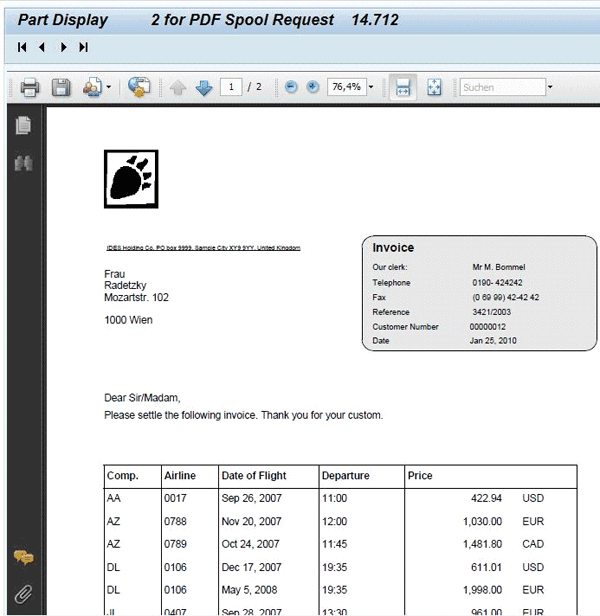Viewport: 600px width, 616px height.
Task: Open the Comments panel icon
Action: point(23,557)
